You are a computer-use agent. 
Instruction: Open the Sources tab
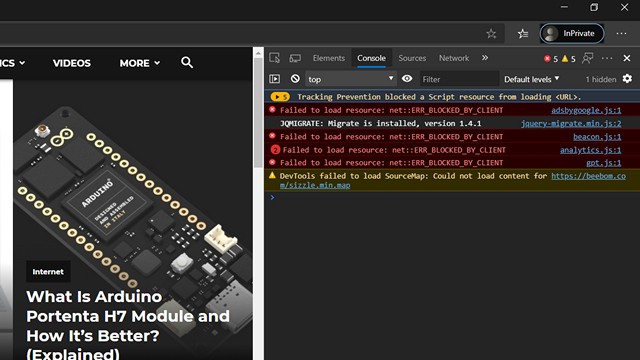click(x=412, y=58)
